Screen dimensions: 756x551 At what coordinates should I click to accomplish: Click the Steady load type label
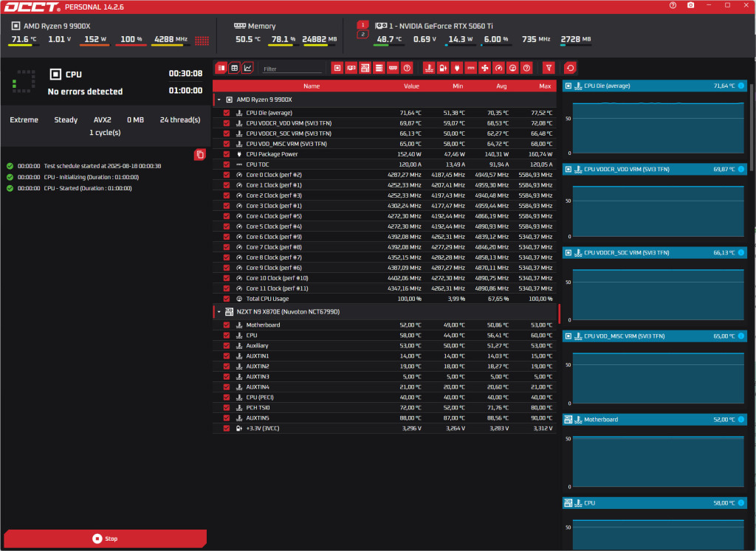(x=66, y=120)
